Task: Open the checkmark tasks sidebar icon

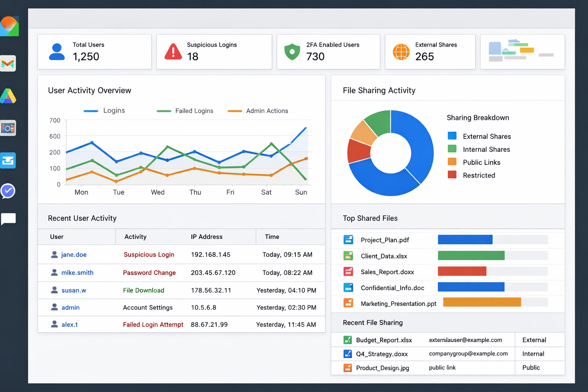Action: coord(8,191)
